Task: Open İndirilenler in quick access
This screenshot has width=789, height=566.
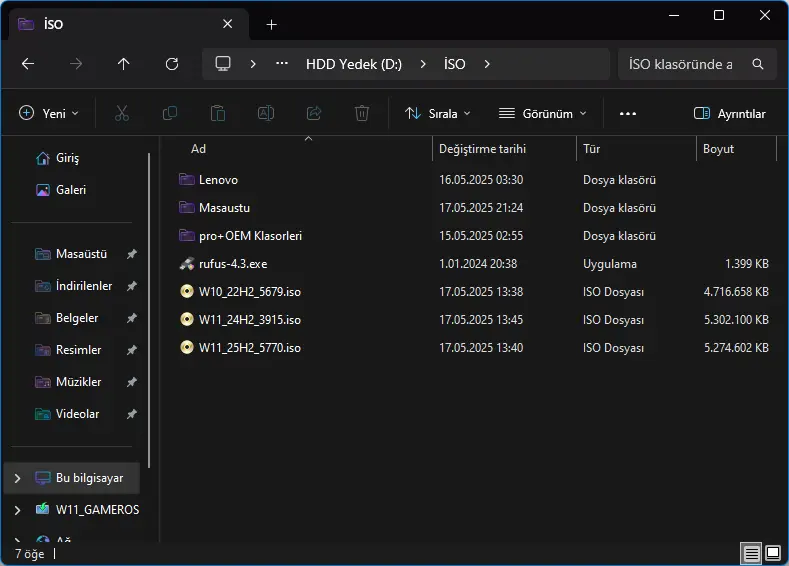Action: tap(73, 286)
